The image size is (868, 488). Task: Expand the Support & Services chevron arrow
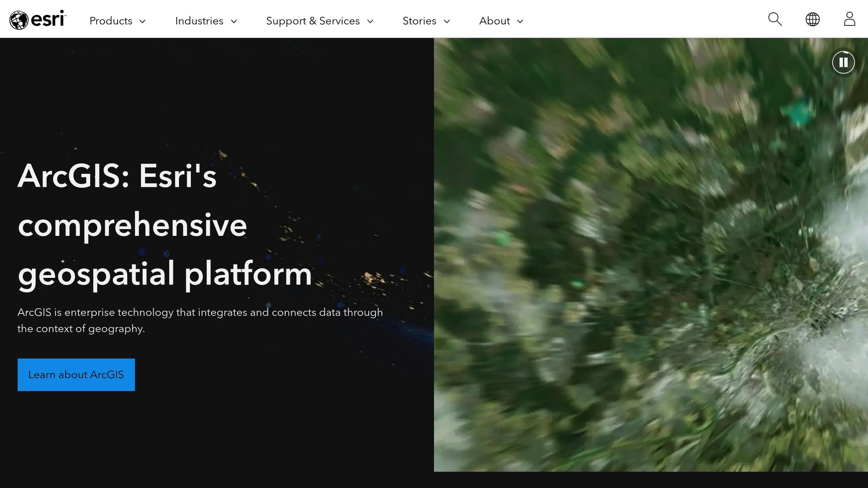pos(370,22)
